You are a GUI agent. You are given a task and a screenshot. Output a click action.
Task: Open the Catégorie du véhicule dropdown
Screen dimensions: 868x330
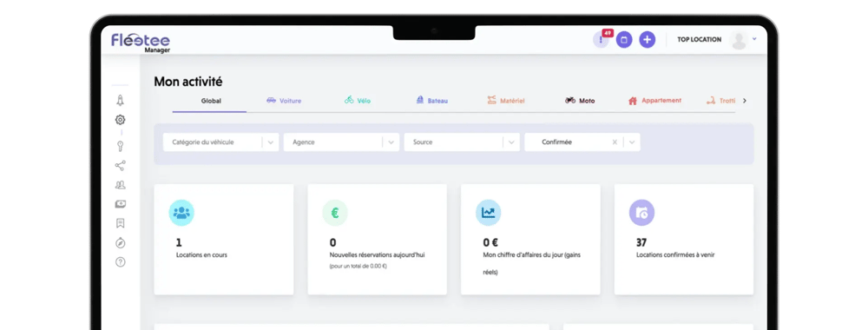pyautogui.click(x=220, y=142)
